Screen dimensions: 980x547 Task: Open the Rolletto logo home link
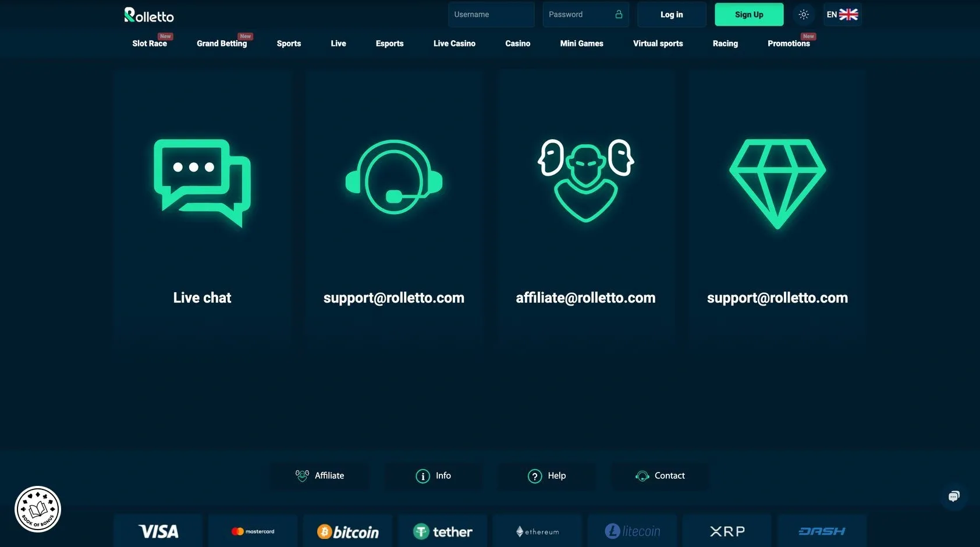[x=149, y=15]
